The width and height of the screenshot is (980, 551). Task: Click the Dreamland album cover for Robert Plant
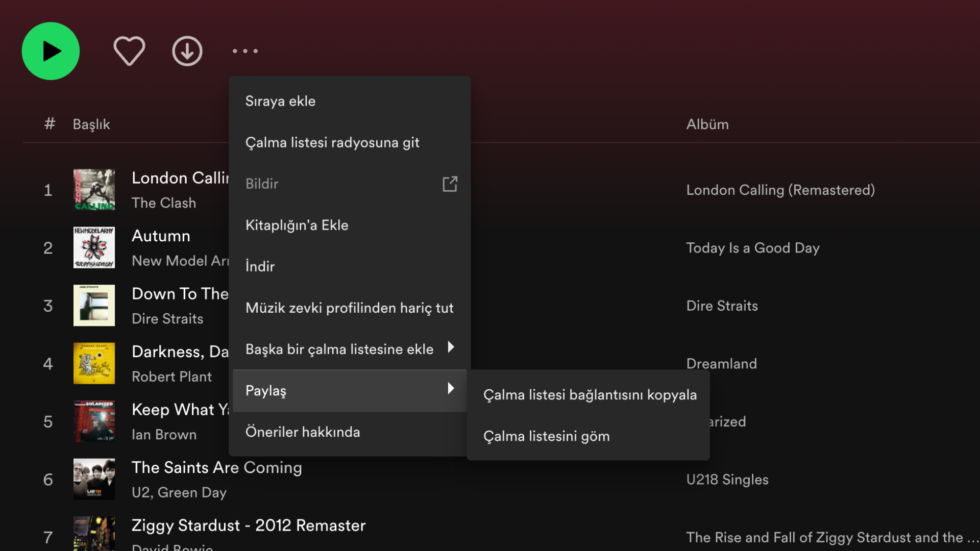pos(94,363)
